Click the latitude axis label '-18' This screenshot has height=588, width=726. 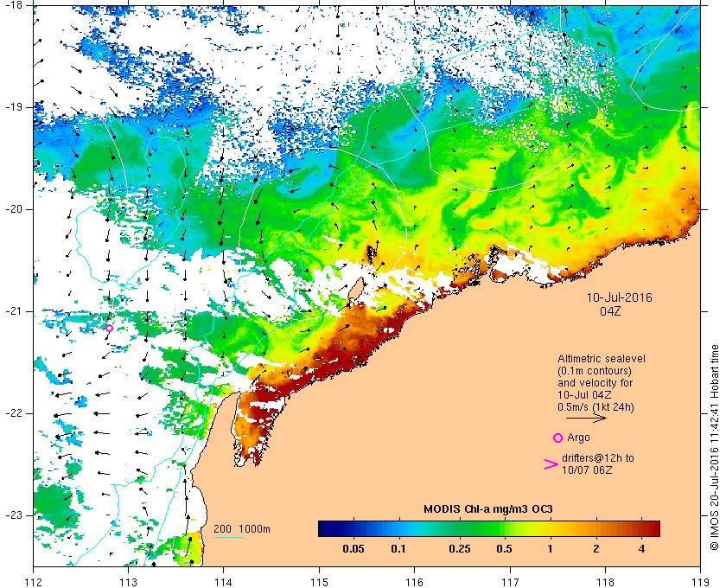[14, 5]
